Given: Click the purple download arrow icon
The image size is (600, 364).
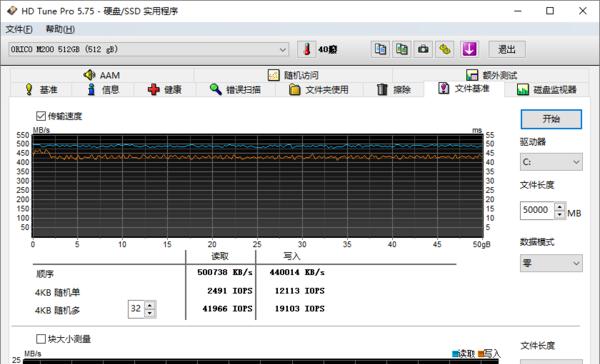Looking at the screenshot, I should (470, 49).
